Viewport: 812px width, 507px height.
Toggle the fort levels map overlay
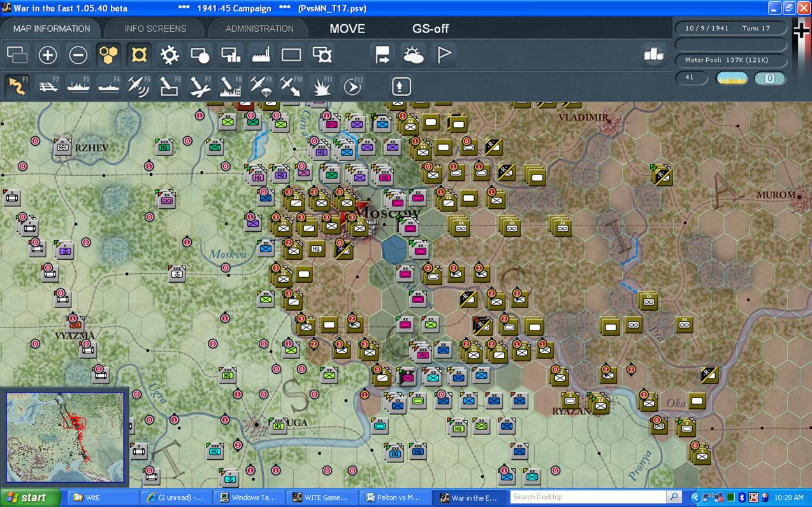139,55
